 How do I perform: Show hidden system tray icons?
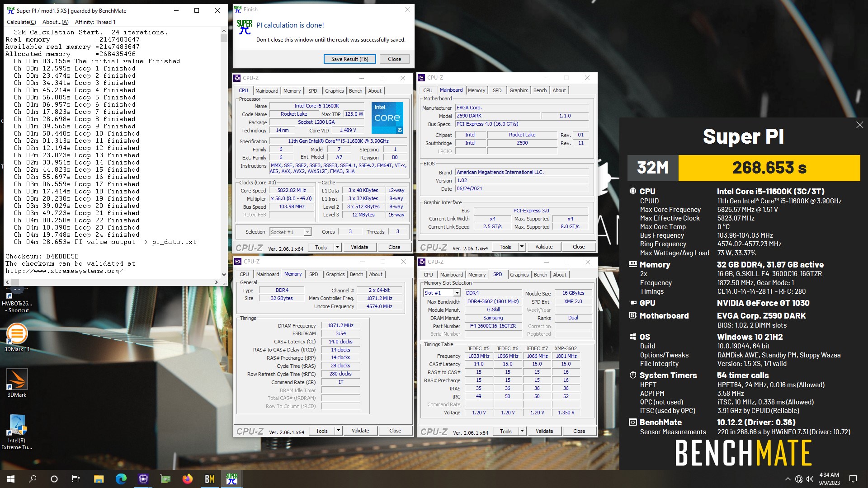pos(788,479)
